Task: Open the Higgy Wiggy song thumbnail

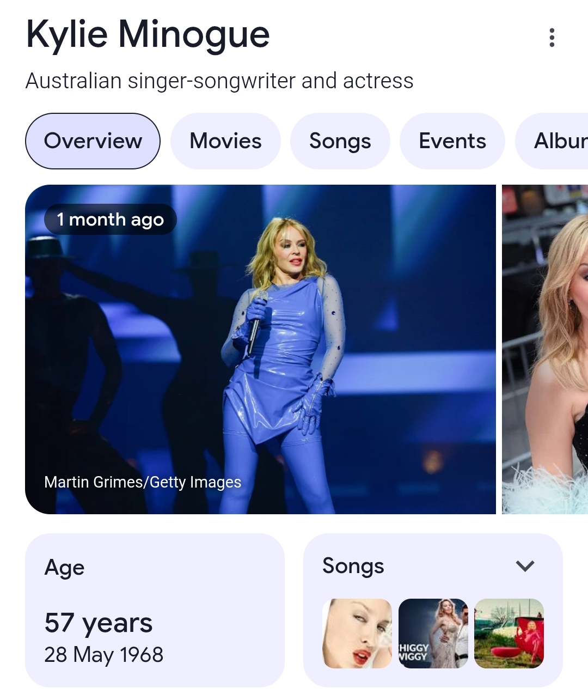Action: [x=433, y=634]
